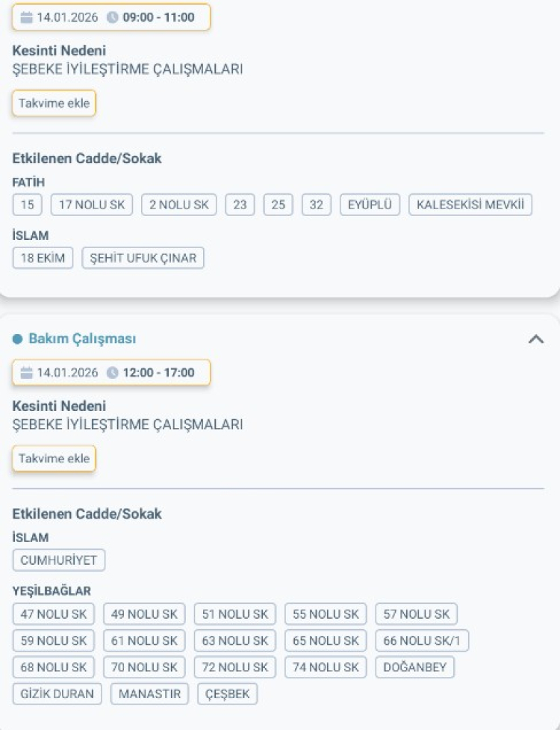Click the 47 NOLU SK tag

(54, 614)
